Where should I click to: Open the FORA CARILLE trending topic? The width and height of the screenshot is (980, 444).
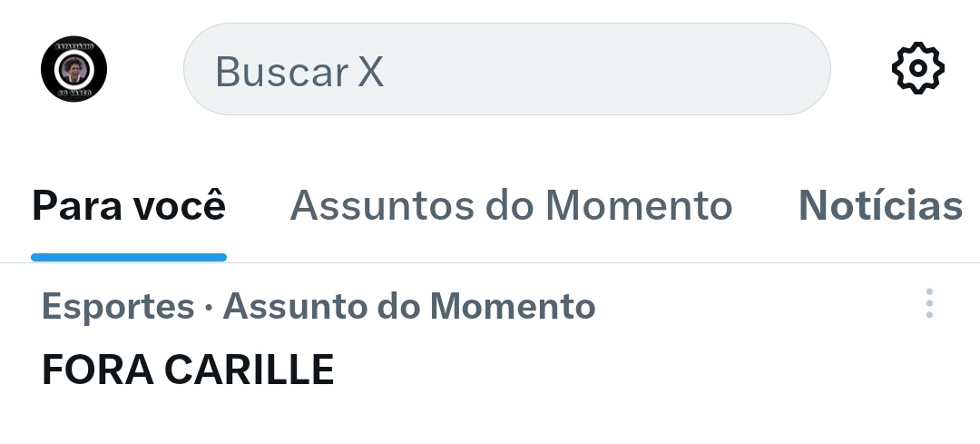[x=188, y=370]
